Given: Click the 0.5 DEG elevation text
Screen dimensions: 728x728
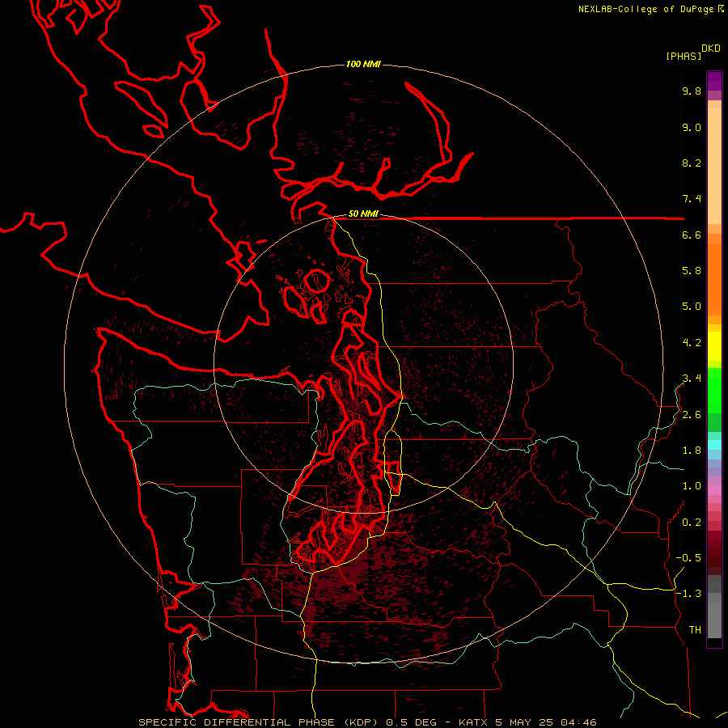Looking at the screenshot, I should [x=412, y=722].
